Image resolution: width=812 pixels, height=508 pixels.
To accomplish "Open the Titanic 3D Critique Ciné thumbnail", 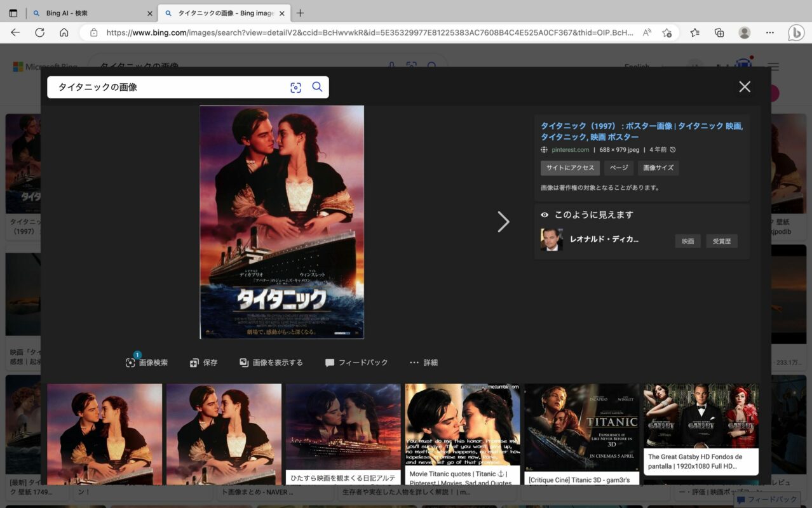I will click(x=582, y=434).
